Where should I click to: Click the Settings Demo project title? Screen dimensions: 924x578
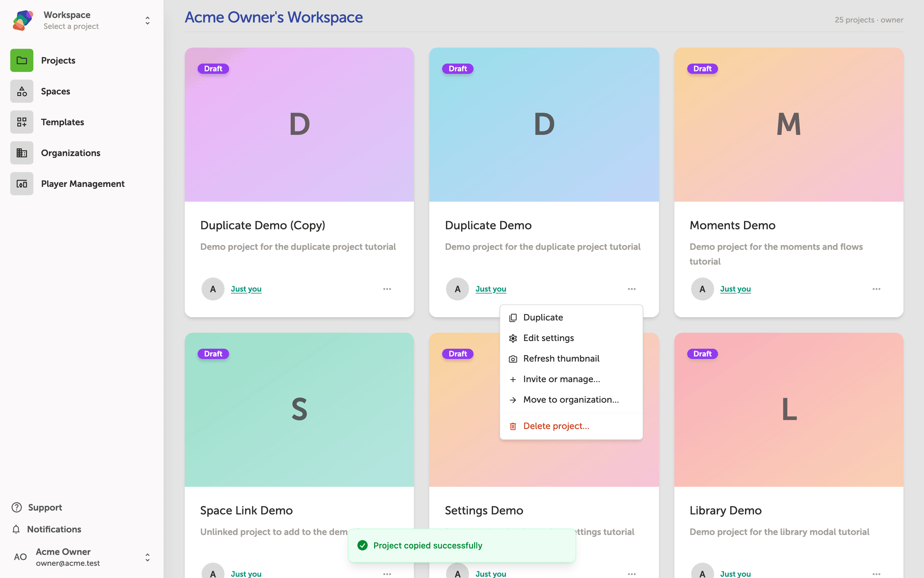pos(484,510)
